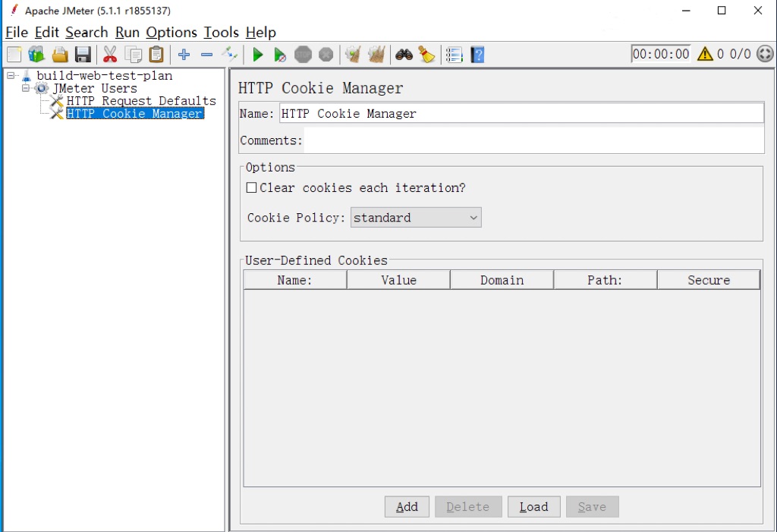Viewport: 777px width, 532px height.
Task: Click the Clear All double broom icon
Action: 376,55
